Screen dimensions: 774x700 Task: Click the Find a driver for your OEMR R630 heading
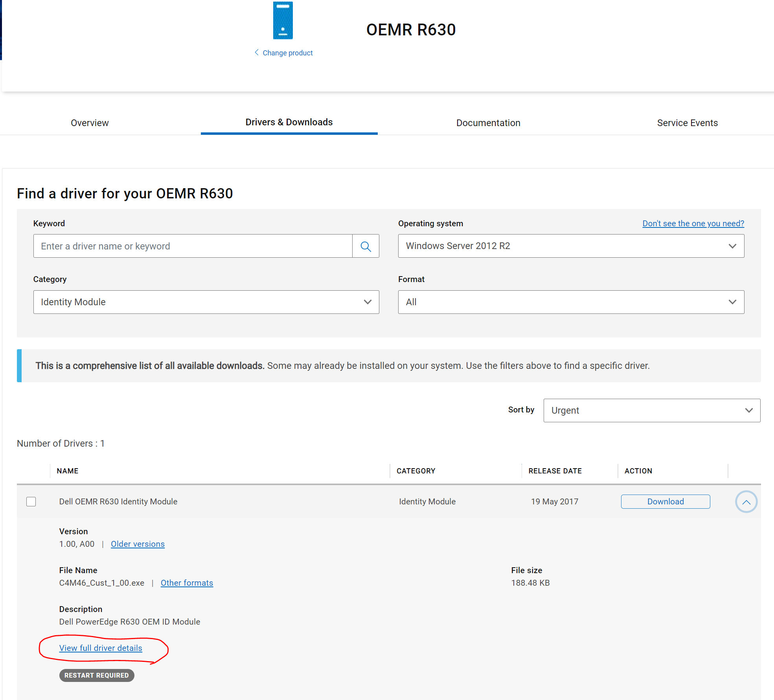(x=125, y=194)
